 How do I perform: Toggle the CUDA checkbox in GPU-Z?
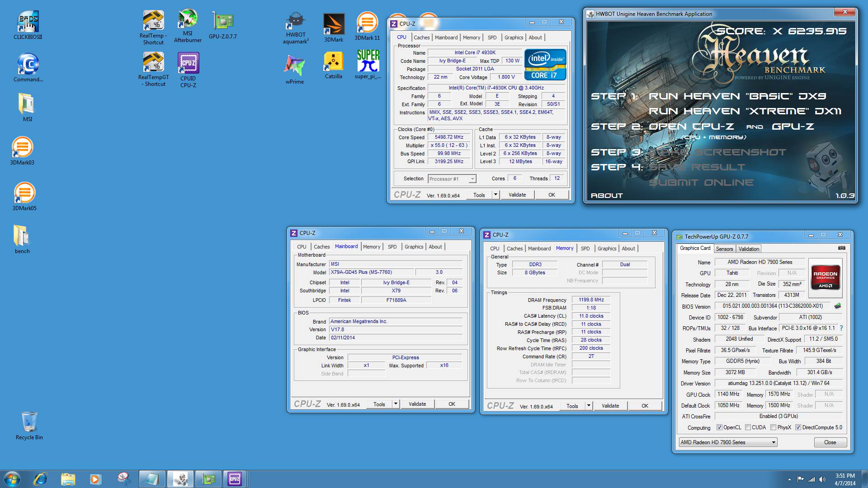[748, 427]
